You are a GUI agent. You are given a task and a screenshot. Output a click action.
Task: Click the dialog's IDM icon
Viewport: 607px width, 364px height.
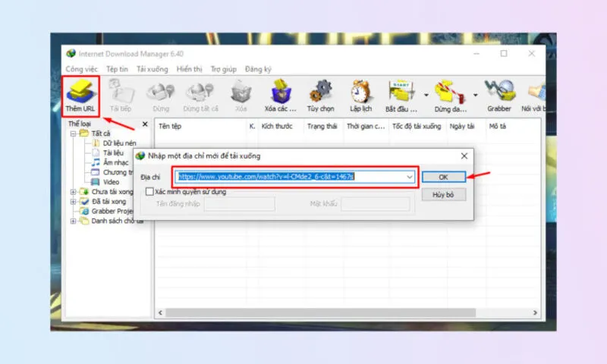140,156
